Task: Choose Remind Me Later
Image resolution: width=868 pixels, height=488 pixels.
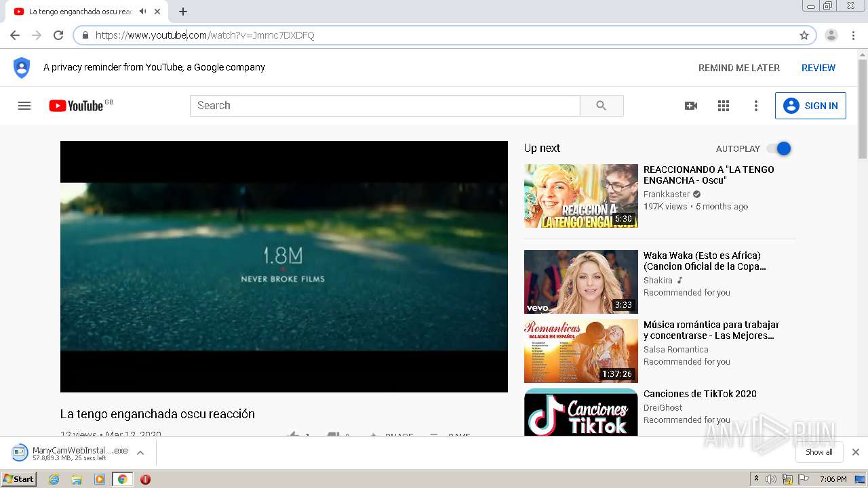Action: (x=739, y=68)
